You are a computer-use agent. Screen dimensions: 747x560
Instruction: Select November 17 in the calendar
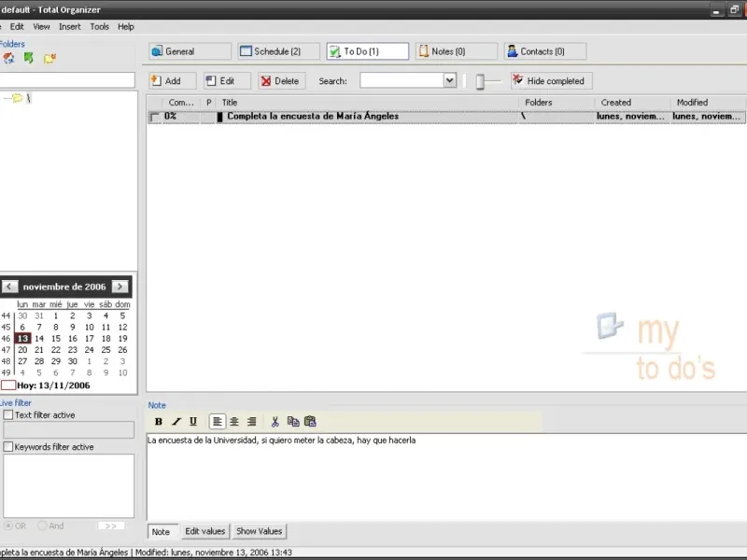point(89,339)
